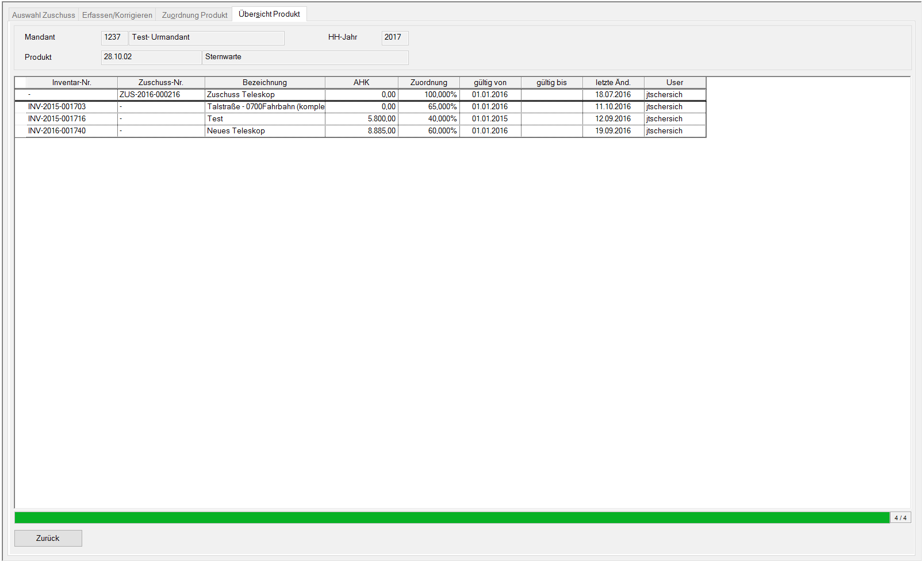Select the Neues Teleskop entry

[x=236, y=131]
